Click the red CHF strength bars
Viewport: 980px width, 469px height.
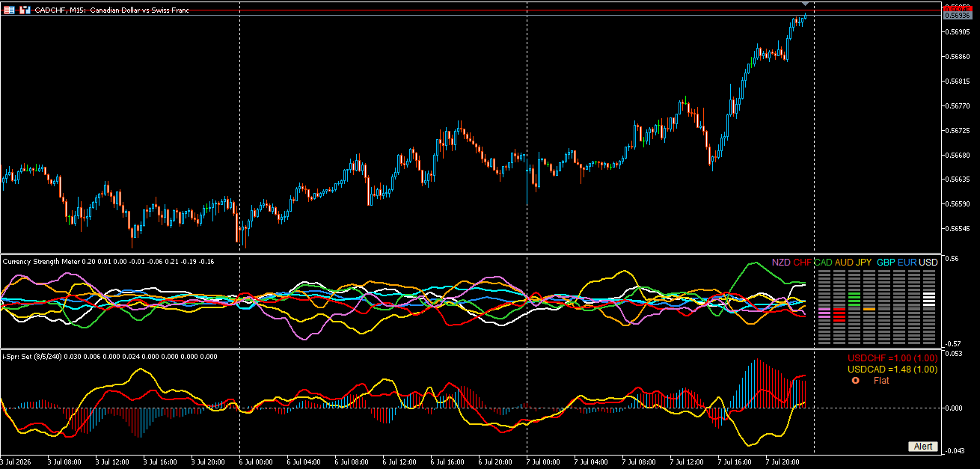point(839,313)
